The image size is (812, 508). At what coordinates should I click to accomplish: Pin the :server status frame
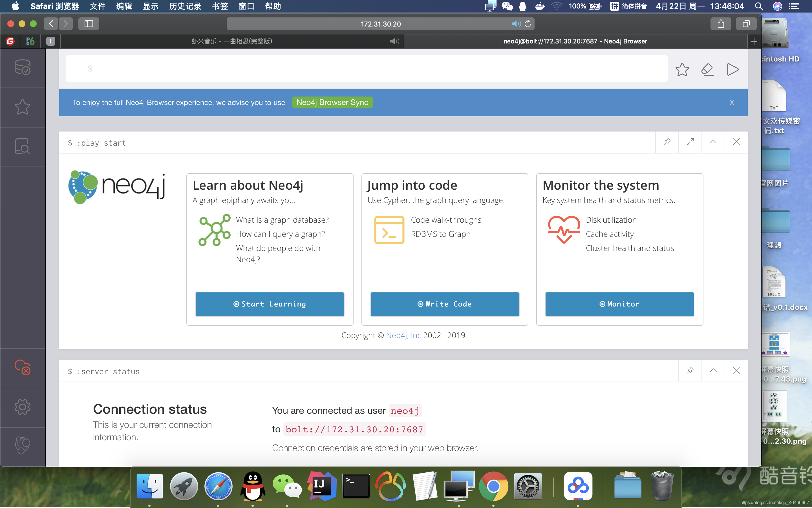[x=690, y=371]
